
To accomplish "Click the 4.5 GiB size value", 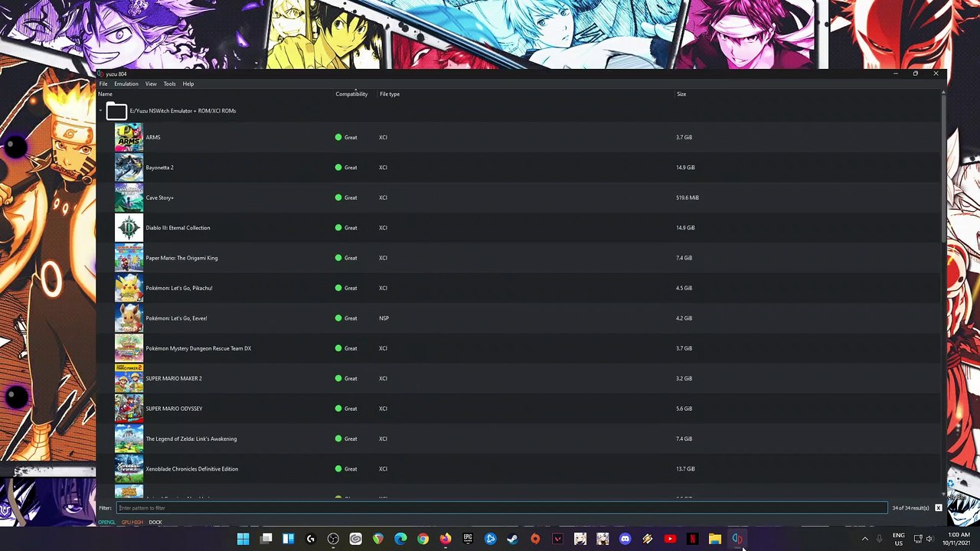I will click(684, 288).
